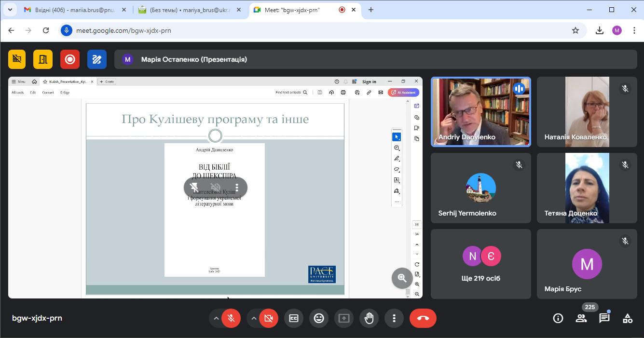Open meeting details info icon
The image size is (644, 338).
(x=558, y=318)
